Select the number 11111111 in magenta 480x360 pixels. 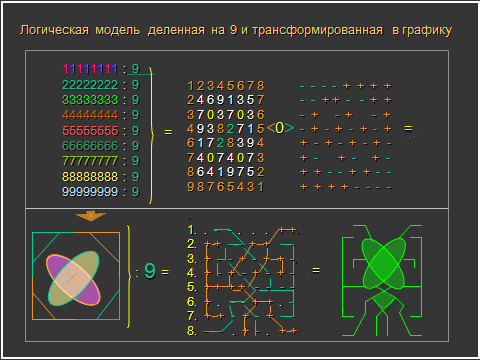click(x=90, y=69)
